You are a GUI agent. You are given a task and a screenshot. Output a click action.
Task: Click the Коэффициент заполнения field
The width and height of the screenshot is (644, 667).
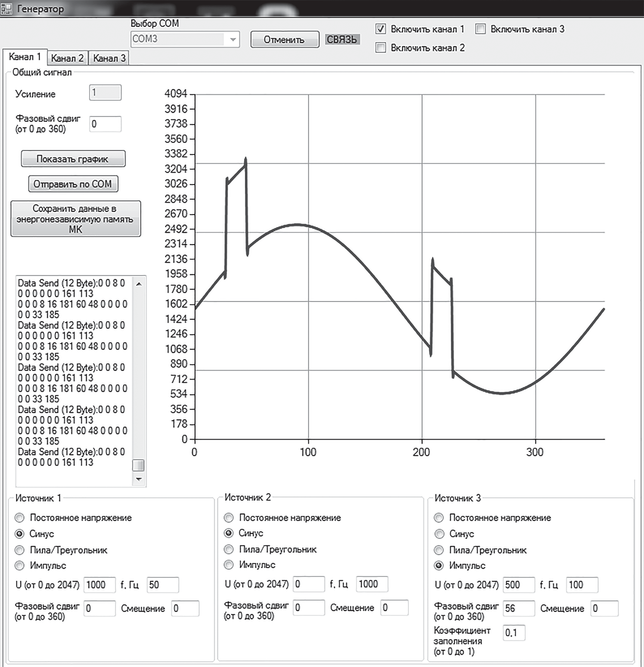pyautogui.click(x=514, y=633)
